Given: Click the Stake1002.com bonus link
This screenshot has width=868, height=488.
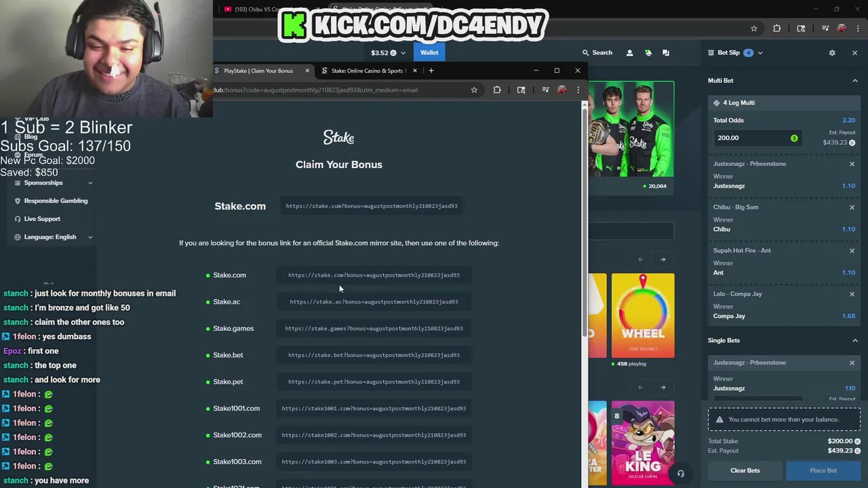Looking at the screenshot, I should (x=374, y=435).
